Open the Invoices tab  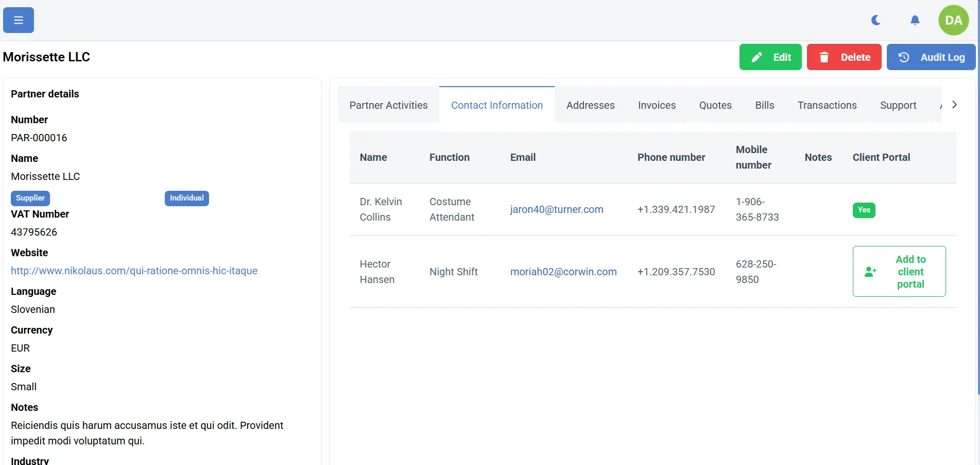click(x=657, y=105)
